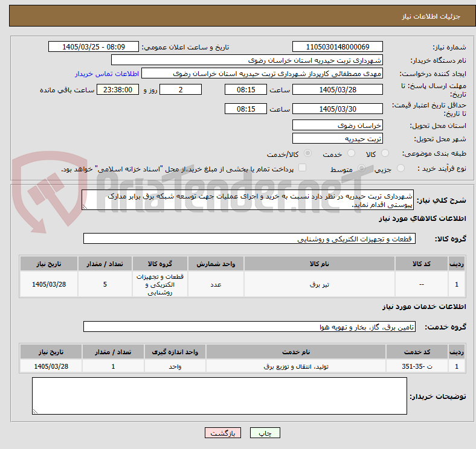Choose the متوسط purchase type radio

point(361,168)
